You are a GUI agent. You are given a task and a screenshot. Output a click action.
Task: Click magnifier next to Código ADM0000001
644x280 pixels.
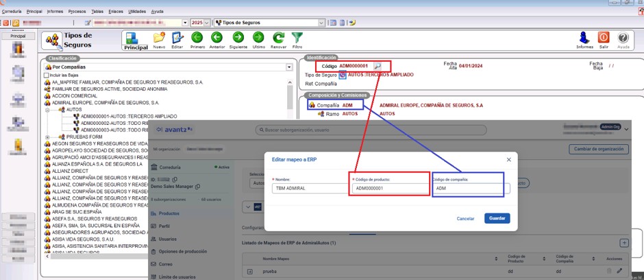[x=377, y=66]
